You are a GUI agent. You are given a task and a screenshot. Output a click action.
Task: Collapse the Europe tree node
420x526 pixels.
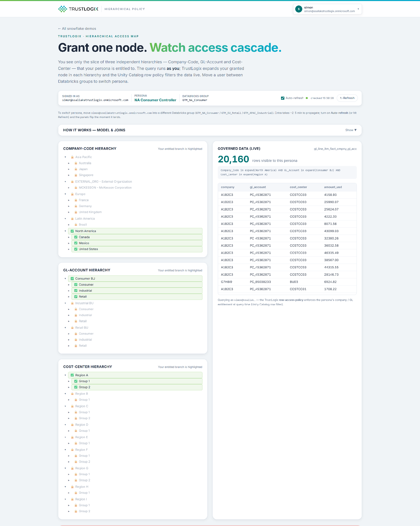pos(65,194)
